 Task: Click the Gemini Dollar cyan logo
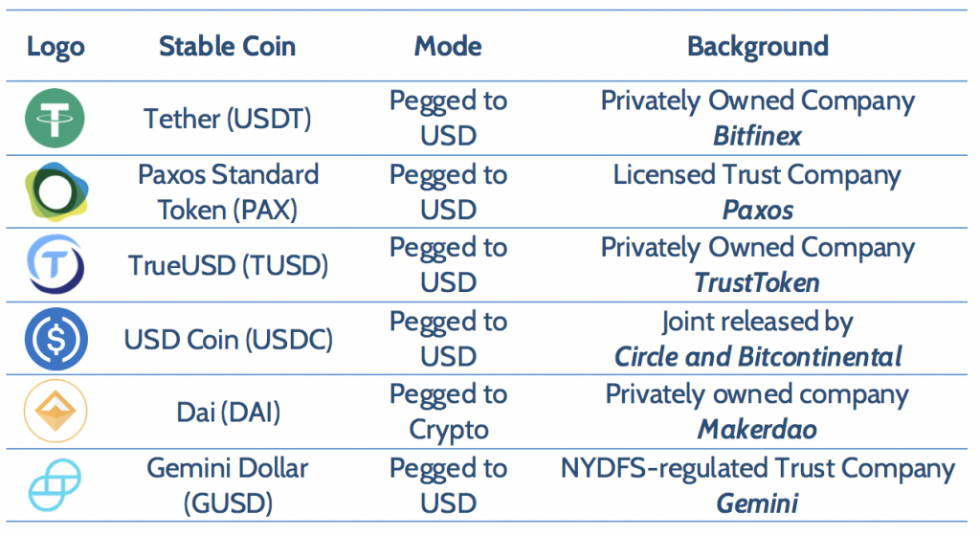(x=55, y=484)
